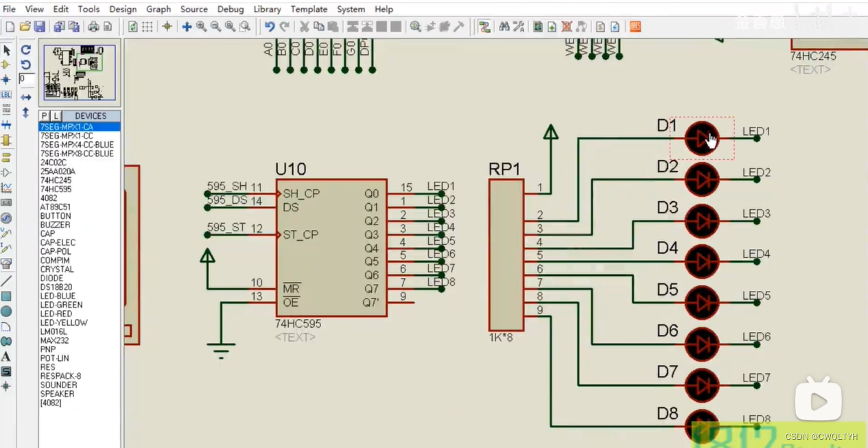Choose the Selection Mode arrow tool
The width and height of the screenshot is (868, 448).
[7, 50]
